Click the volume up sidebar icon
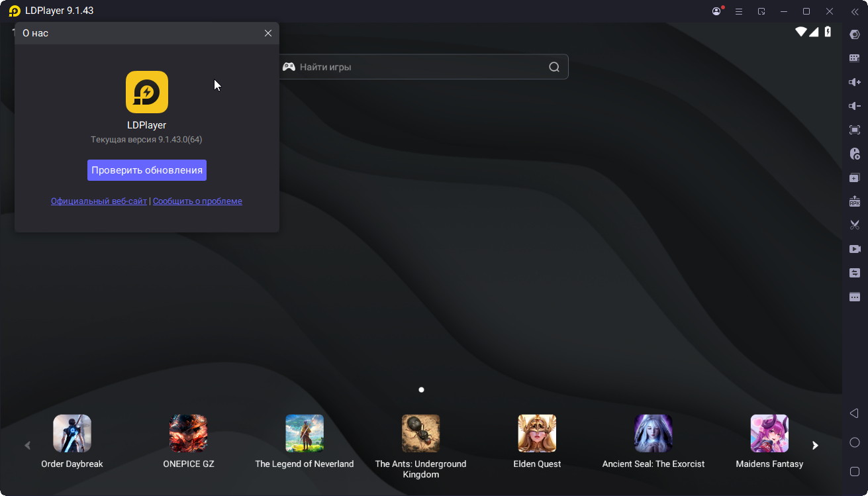Screen dimensions: 868x496 [x=855, y=82]
